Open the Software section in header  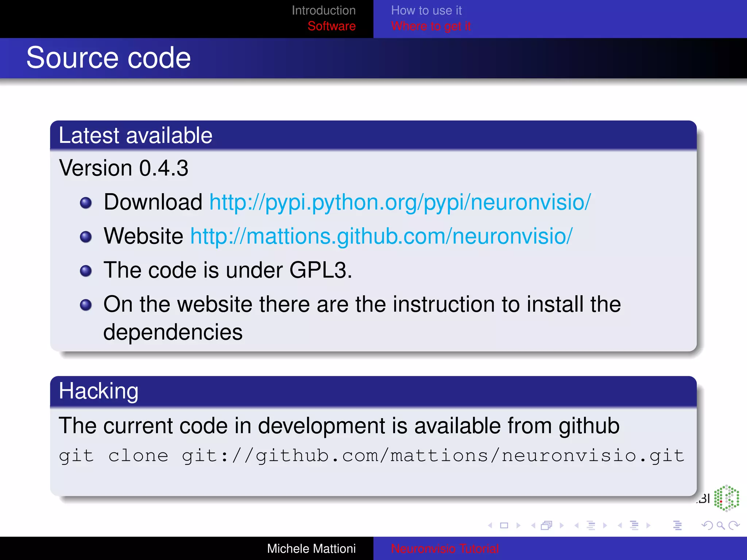point(332,26)
